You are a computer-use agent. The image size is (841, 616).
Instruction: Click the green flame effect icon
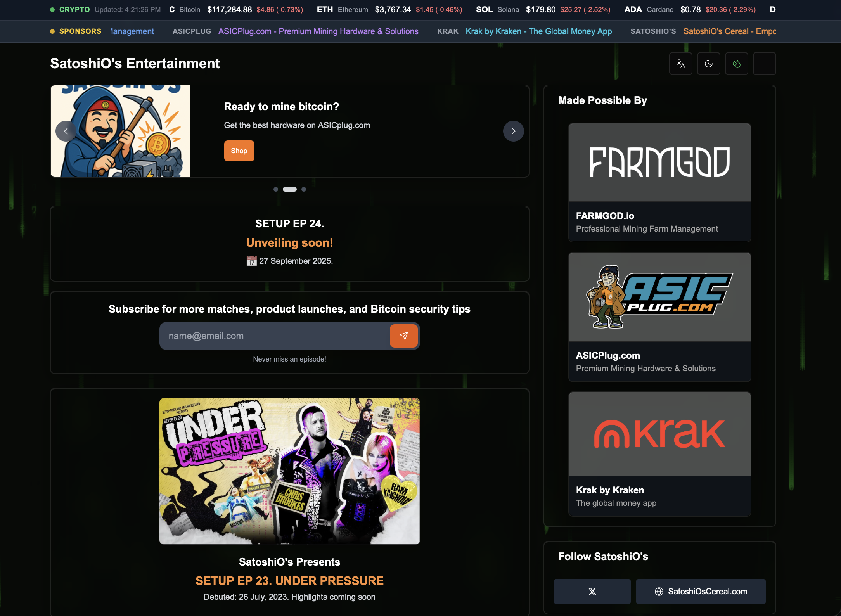tap(736, 64)
